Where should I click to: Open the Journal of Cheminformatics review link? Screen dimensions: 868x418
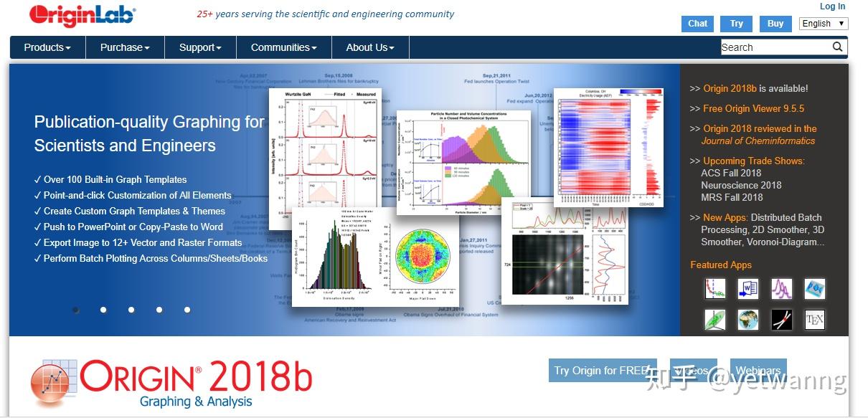pos(760,135)
